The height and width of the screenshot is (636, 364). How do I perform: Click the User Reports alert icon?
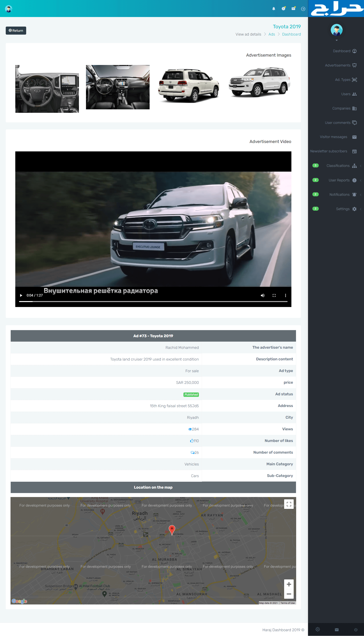[x=354, y=180]
